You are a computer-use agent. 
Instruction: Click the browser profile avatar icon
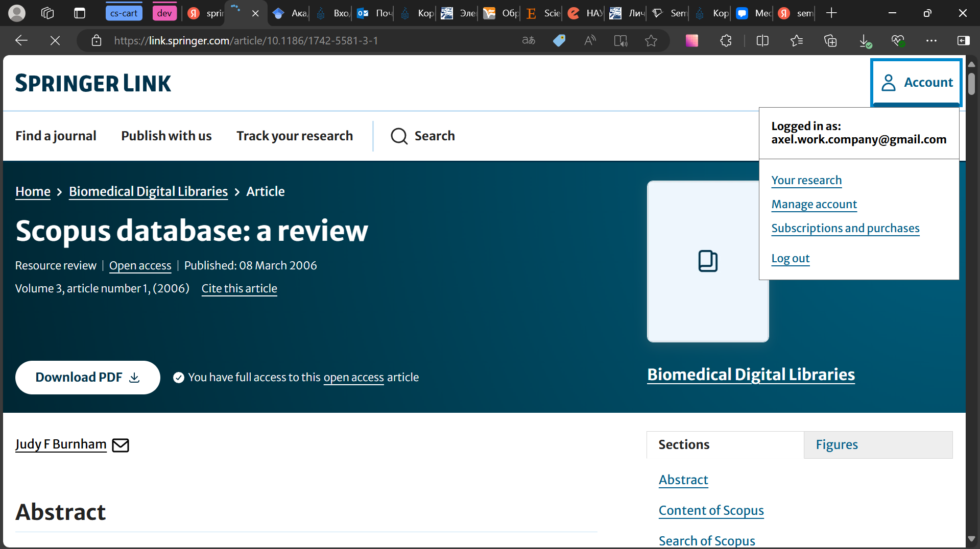tap(17, 13)
